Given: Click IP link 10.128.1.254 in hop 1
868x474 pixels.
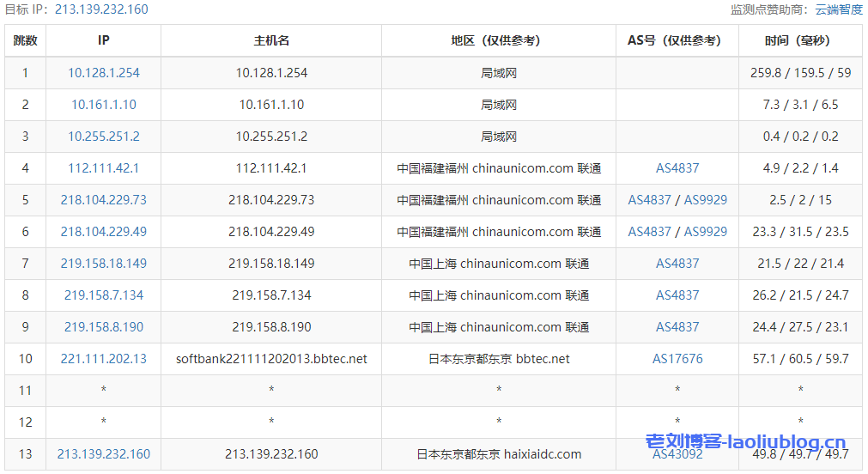Looking at the screenshot, I should (x=103, y=73).
